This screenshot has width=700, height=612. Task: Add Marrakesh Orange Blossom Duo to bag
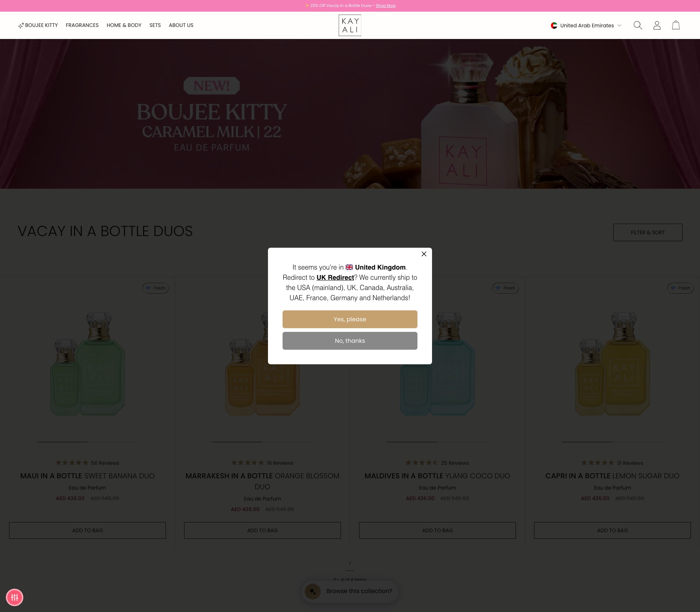262,530
